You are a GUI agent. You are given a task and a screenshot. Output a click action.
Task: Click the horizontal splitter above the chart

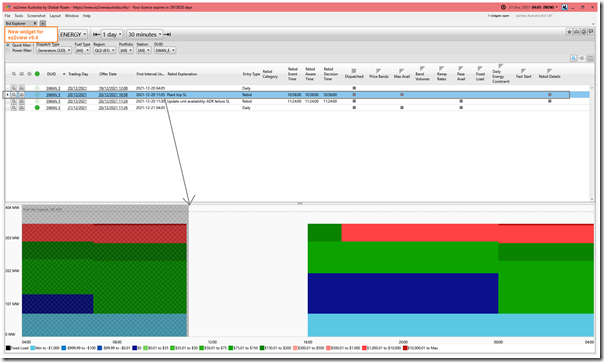(299, 203)
